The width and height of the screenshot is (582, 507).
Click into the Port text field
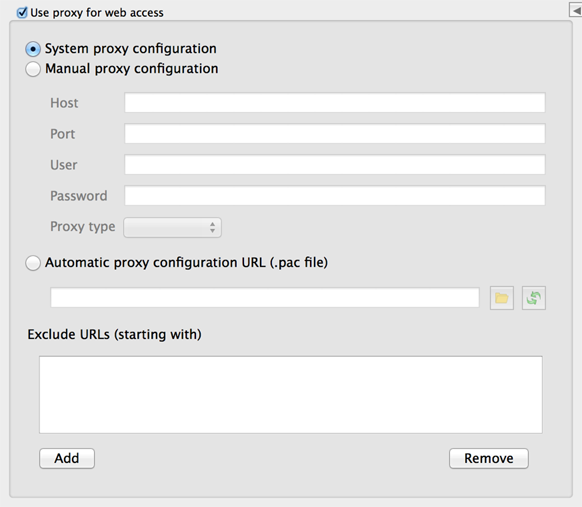pos(335,133)
